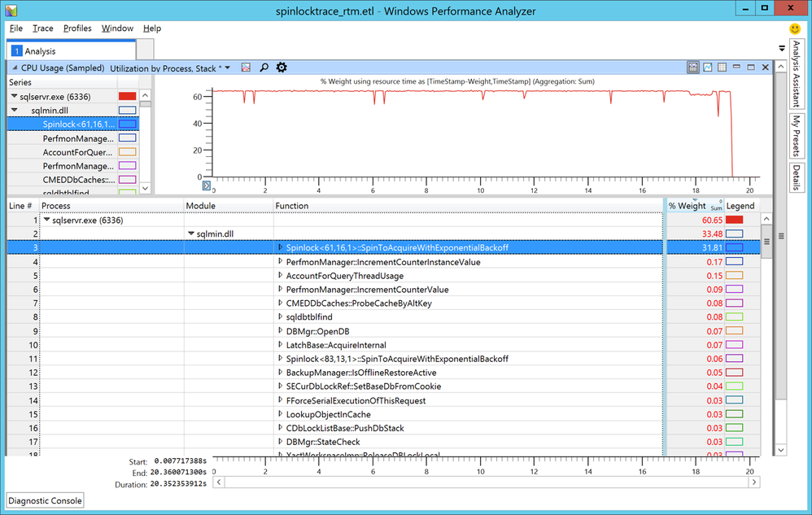Click the Function column header
The width and height of the screenshot is (812, 515).
tap(468, 206)
